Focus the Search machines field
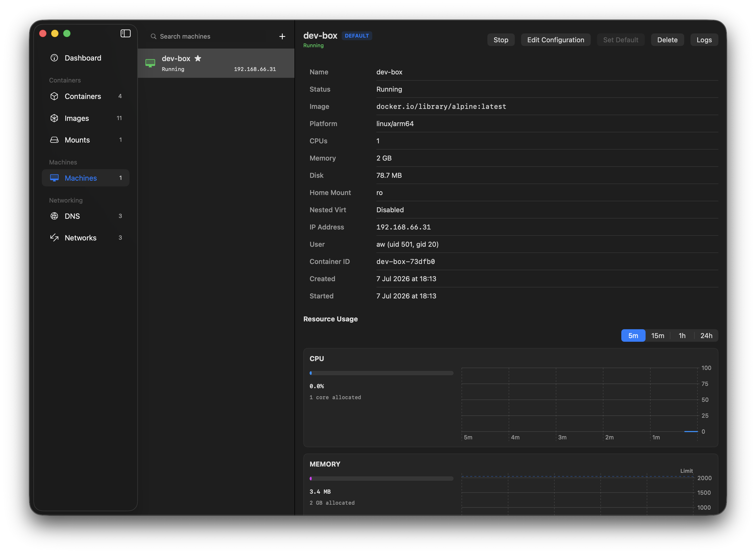Viewport: 756px width, 554px height. point(211,36)
